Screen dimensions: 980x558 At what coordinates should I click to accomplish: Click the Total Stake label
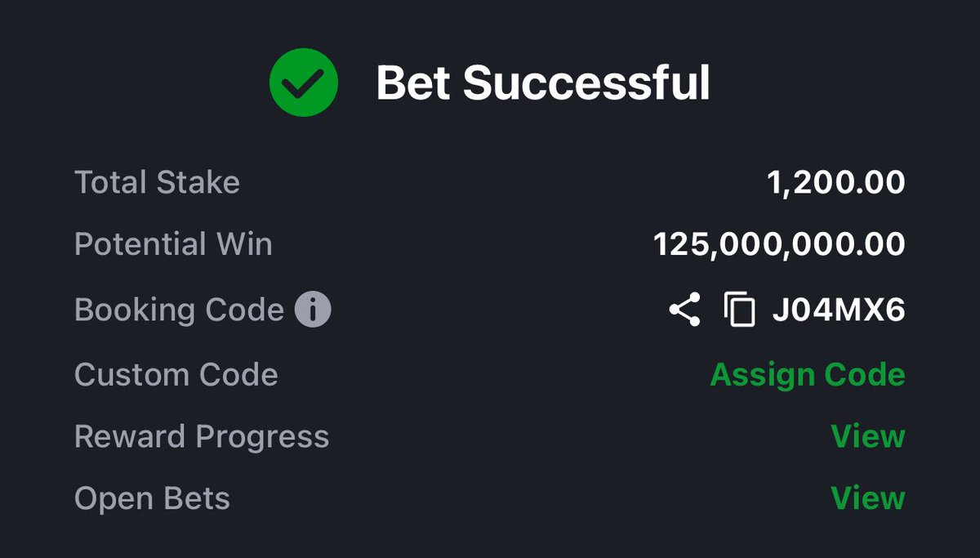click(157, 182)
